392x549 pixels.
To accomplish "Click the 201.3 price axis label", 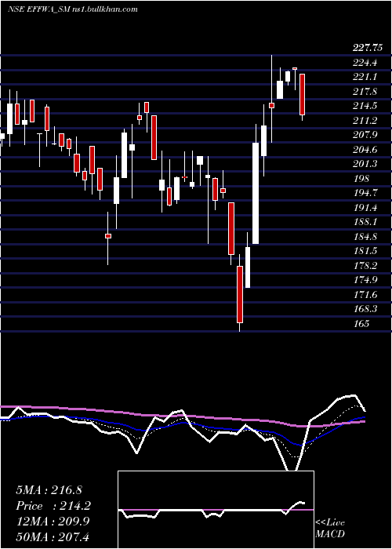I will tap(365, 164).
